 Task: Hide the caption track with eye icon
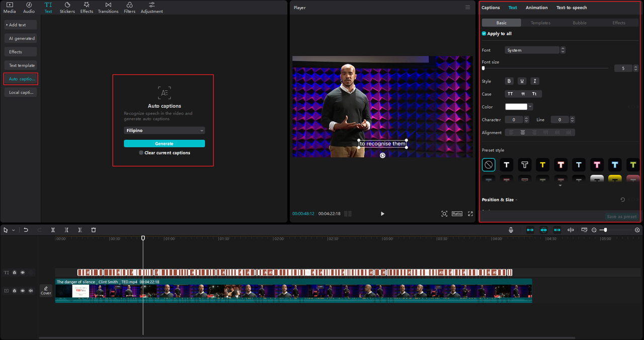point(23,273)
